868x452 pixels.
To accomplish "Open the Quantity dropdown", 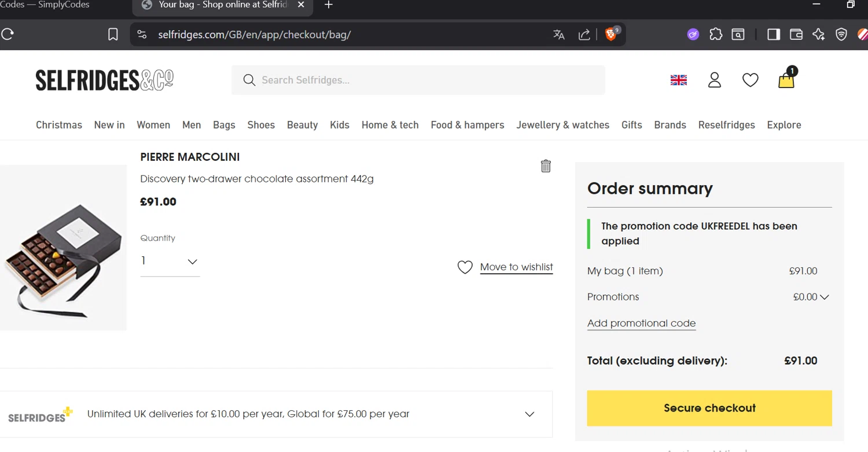I will coord(170,262).
